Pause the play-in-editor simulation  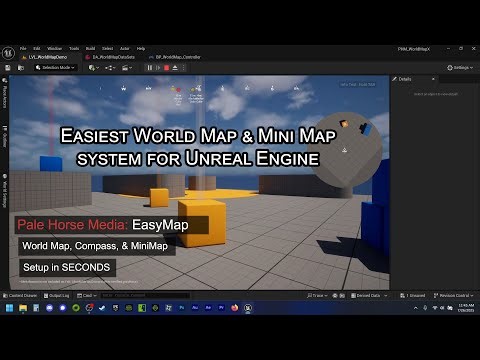(150, 68)
